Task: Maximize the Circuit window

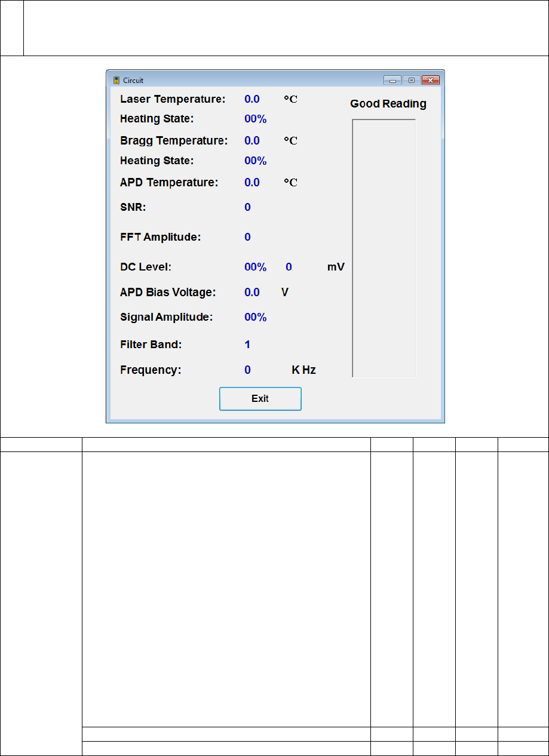Action: tap(412, 80)
